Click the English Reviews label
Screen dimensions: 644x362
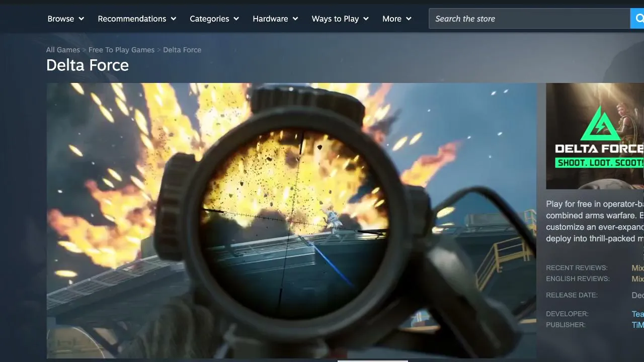tap(578, 279)
